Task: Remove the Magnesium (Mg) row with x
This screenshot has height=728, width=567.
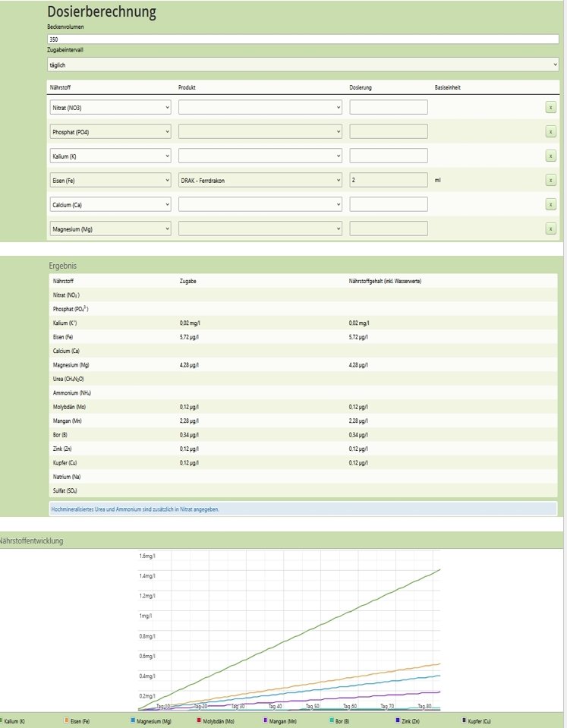Action: pos(550,228)
